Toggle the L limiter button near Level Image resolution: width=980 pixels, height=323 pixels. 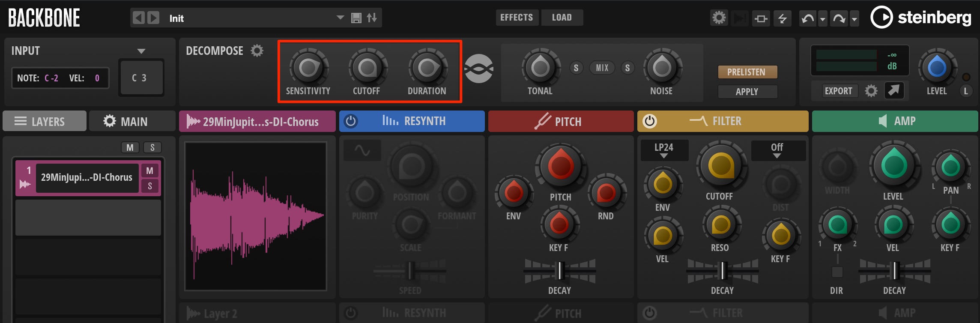tap(966, 91)
